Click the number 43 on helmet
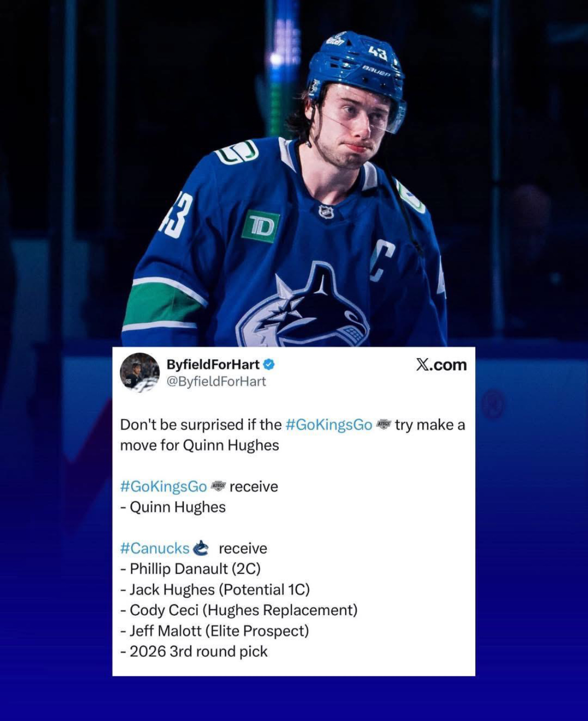Screen dimensions: 588x721 (x=379, y=52)
